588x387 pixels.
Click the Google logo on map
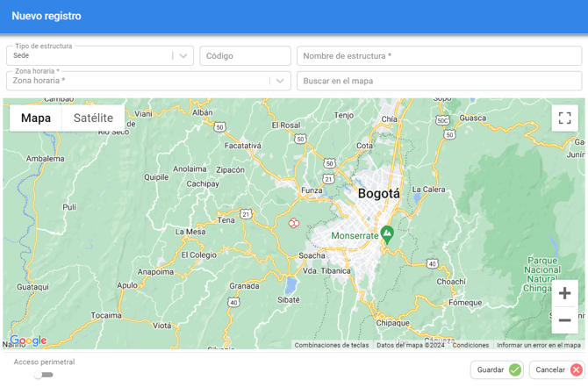(x=28, y=340)
